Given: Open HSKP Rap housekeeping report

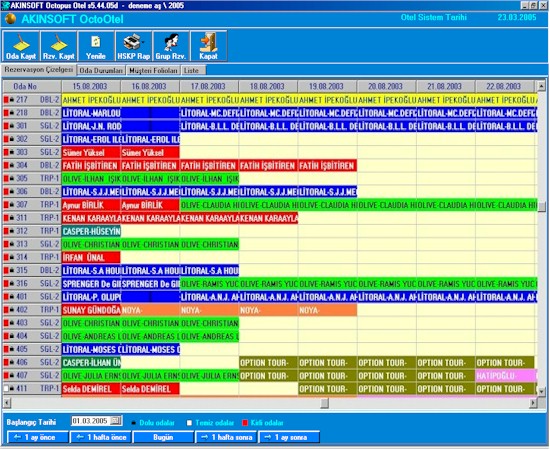Looking at the screenshot, I should (x=133, y=46).
